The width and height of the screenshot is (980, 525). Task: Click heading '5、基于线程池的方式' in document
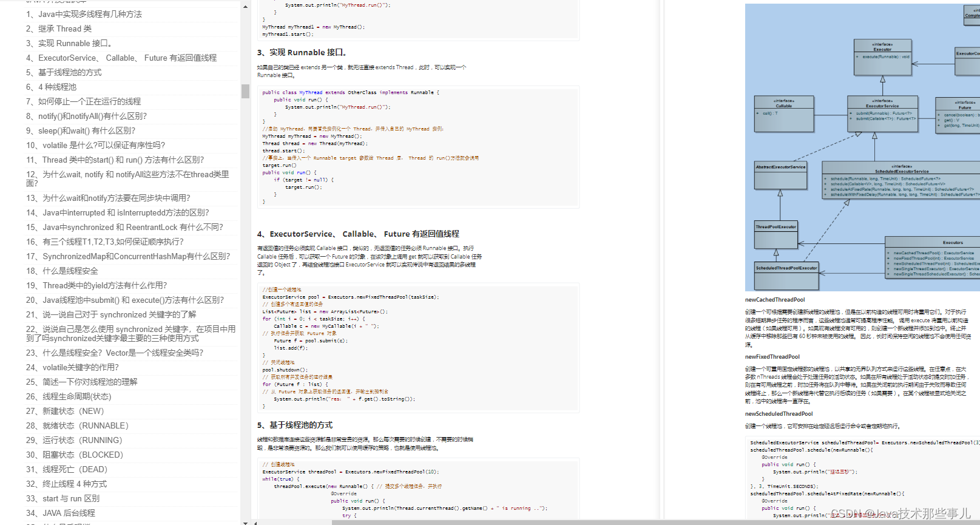pos(295,425)
